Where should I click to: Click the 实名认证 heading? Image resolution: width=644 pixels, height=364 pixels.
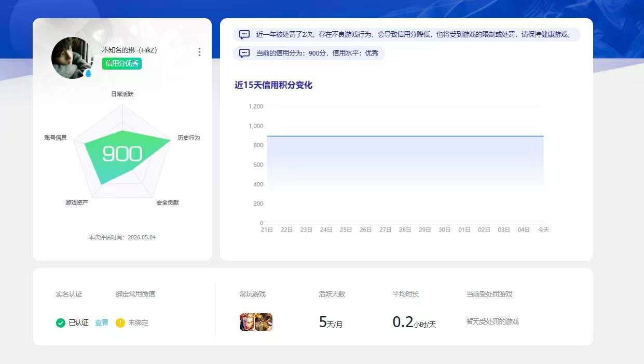point(69,294)
